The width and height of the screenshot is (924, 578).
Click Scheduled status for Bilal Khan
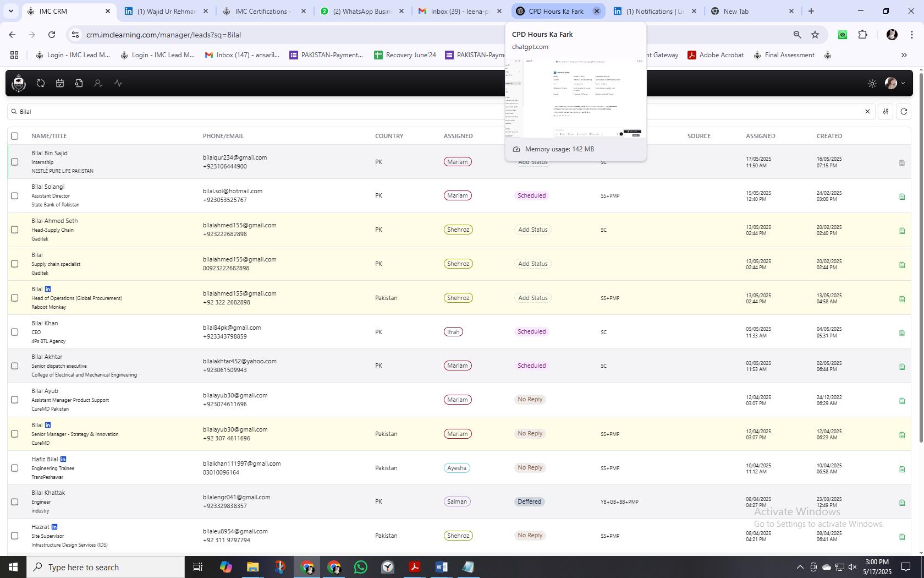pos(531,331)
